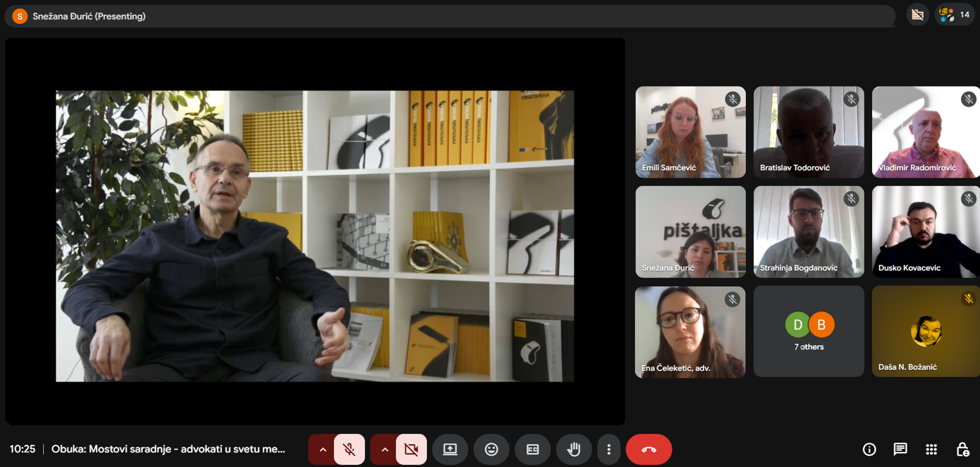Select Emili Samčević's video tile
Screen dimensions: 980x467
click(x=690, y=132)
